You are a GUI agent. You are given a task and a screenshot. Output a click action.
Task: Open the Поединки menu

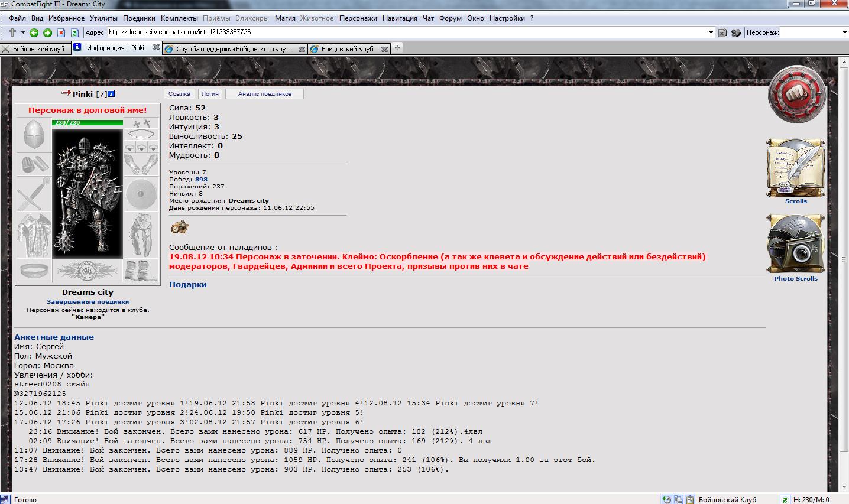(x=140, y=18)
